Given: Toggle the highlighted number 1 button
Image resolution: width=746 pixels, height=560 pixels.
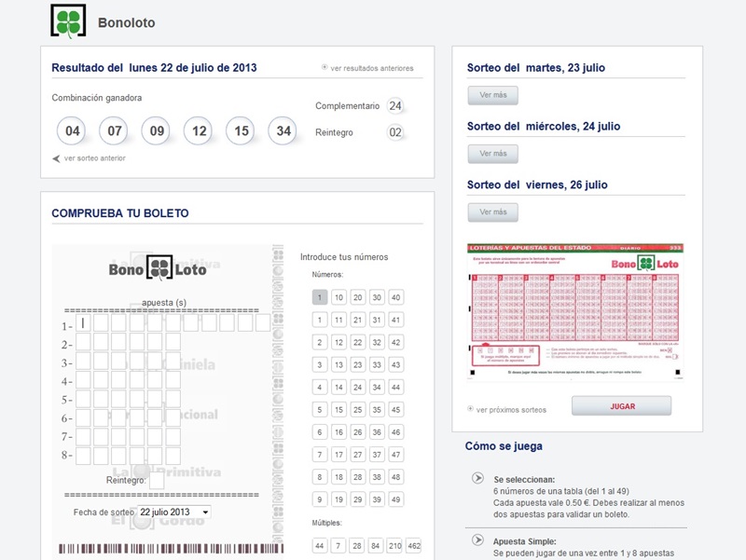Looking at the screenshot, I should click(320, 297).
